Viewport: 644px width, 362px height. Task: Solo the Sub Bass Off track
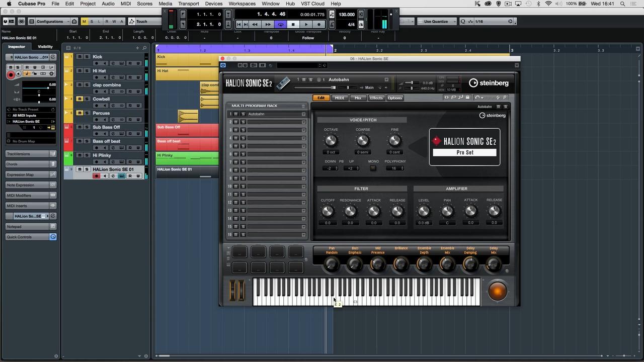click(87, 127)
